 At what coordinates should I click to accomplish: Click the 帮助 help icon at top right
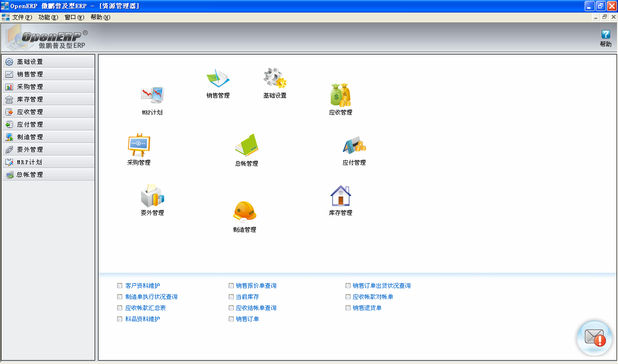coord(605,35)
